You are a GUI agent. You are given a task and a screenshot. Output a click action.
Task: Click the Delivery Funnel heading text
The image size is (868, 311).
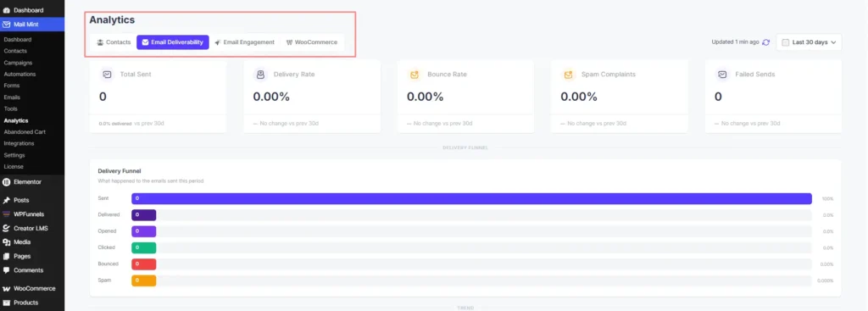pyautogui.click(x=120, y=171)
